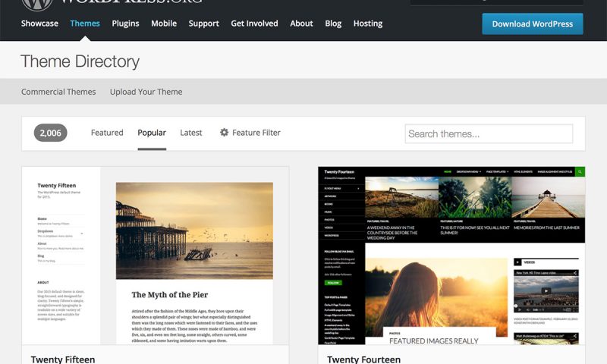Open the Twenty Fourteen theme screenshot
607x364 pixels.
tap(451, 256)
